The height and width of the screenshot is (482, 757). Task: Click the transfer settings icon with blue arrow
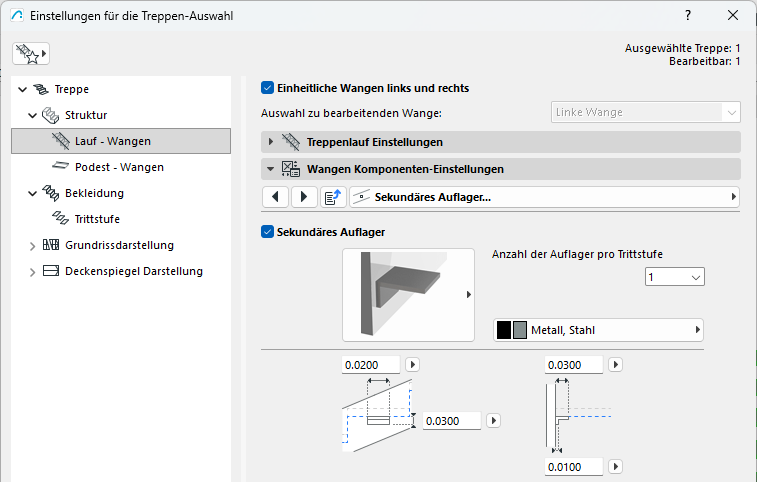tap(334, 198)
